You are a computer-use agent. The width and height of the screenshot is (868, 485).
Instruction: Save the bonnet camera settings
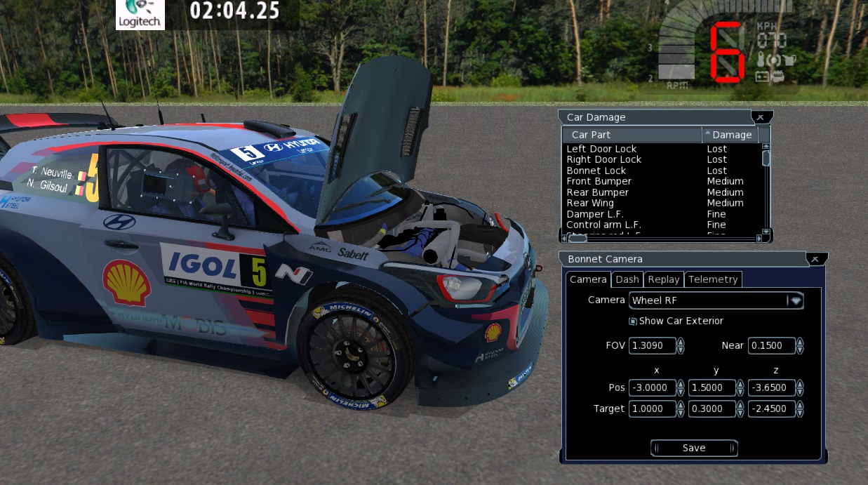(x=694, y=448)
